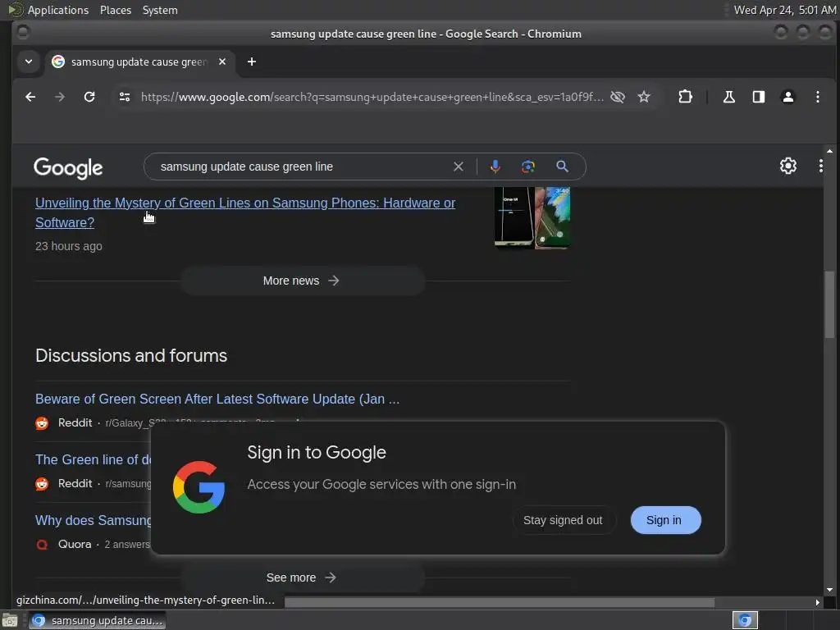Click the horizontal scrollbar thumb
Screen dimensions: 840x630
500,603
